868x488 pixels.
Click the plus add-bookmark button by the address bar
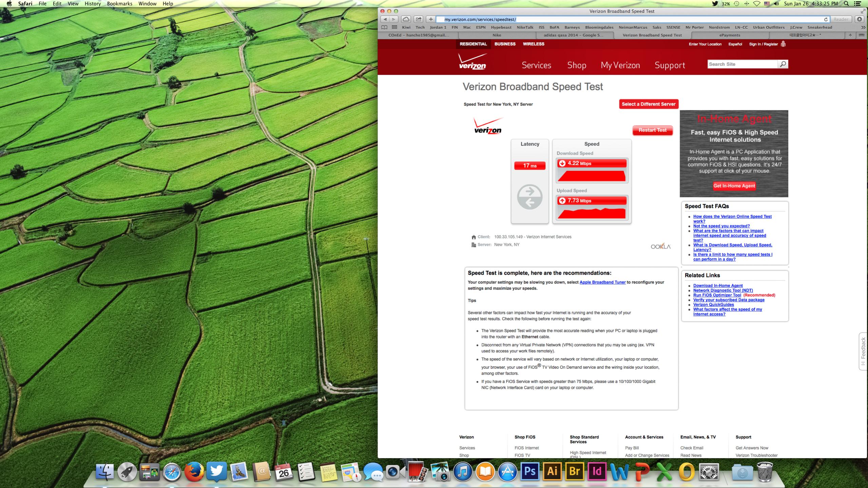430,19
